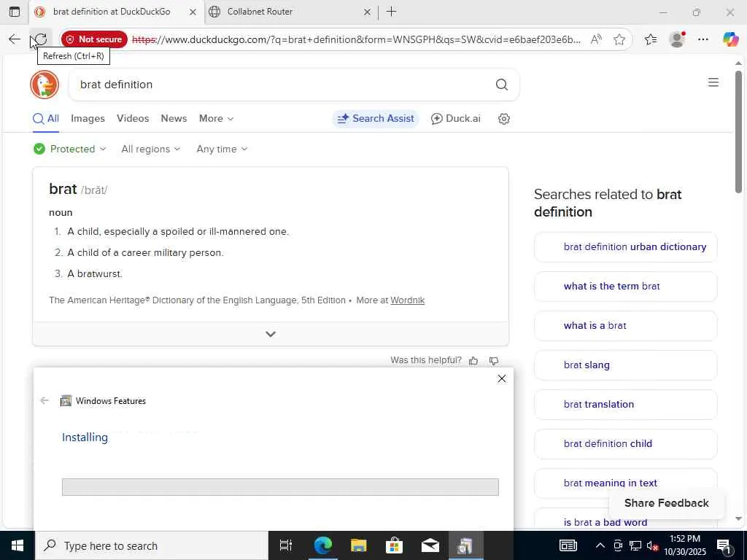Screen dimensions: 747x560
Task: Close the Collabnet Router tab
Action: click(x=367, y=12)
